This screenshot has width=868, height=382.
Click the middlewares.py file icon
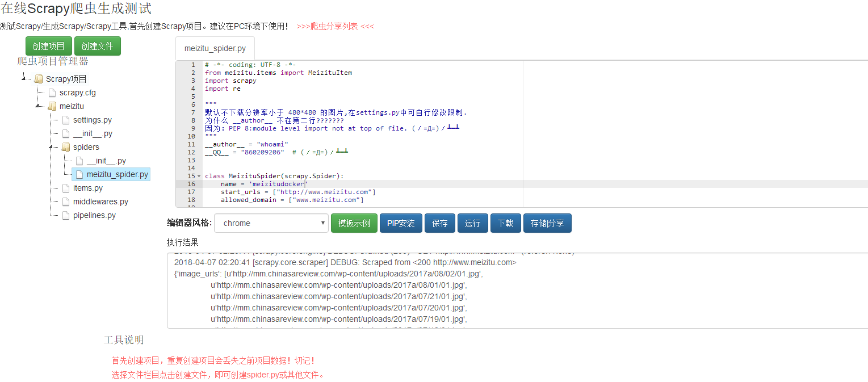[x=66, y=202]
